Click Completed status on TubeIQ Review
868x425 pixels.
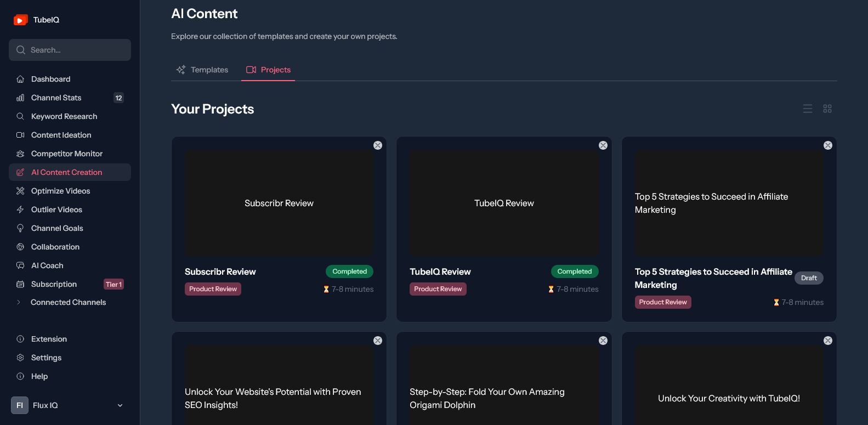click(575, 271)
